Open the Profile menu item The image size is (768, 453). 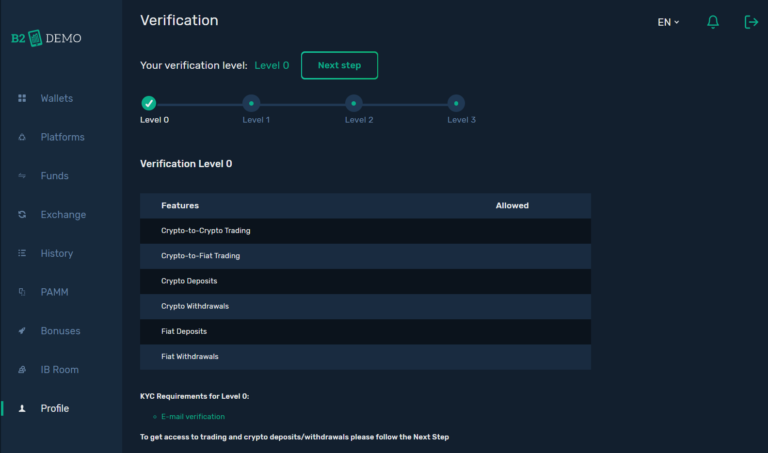(54, 408)
